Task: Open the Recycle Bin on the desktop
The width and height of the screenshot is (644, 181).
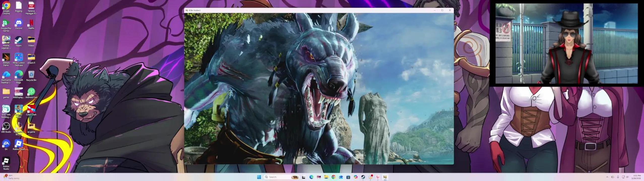Action: [x=31, y=76]
